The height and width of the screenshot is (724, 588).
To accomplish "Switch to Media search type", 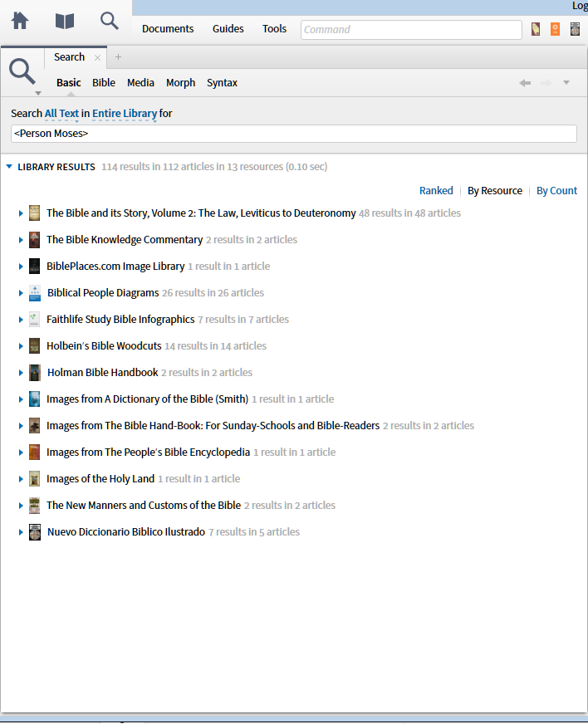I will (x=140, y=83).
